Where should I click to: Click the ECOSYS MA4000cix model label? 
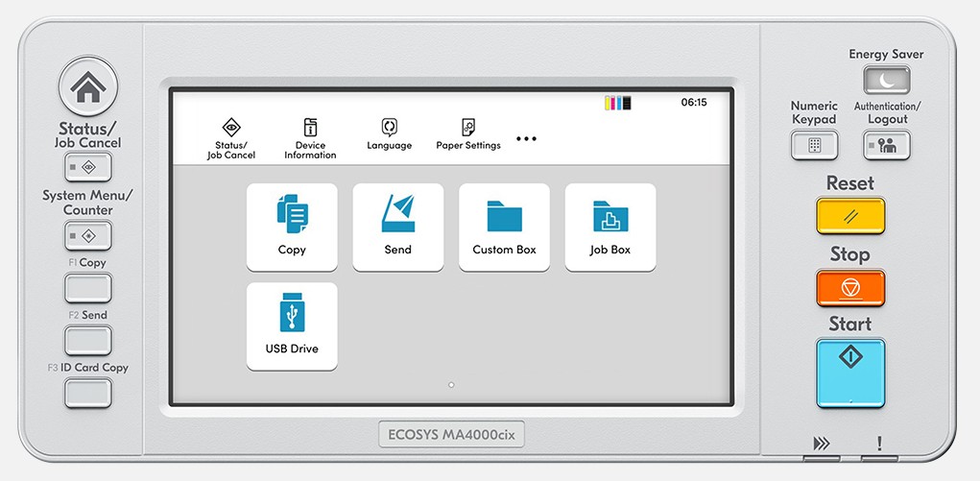[451, 434]
